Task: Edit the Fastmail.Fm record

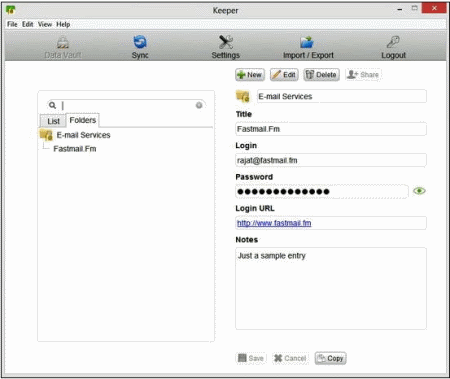Action: tap(284, 75)
